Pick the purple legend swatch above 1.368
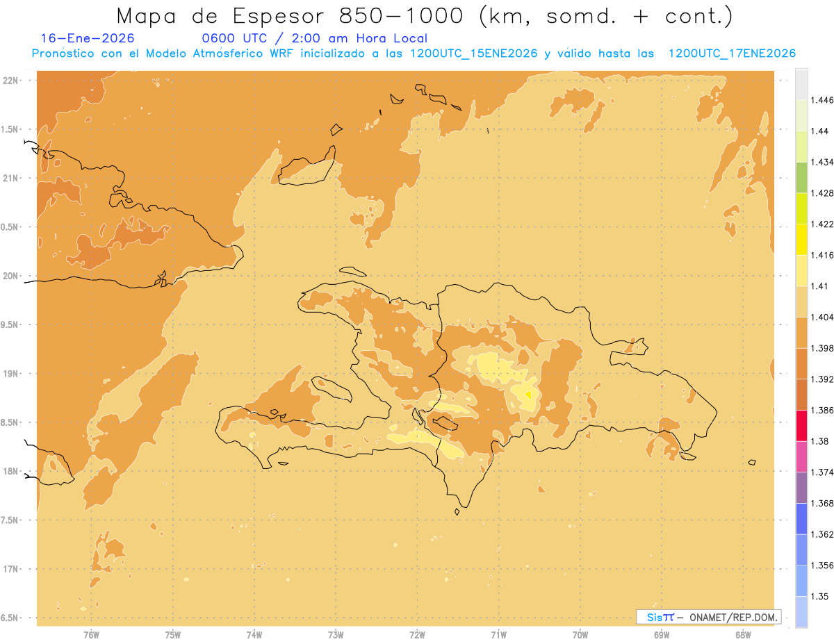 pos(801,488)
